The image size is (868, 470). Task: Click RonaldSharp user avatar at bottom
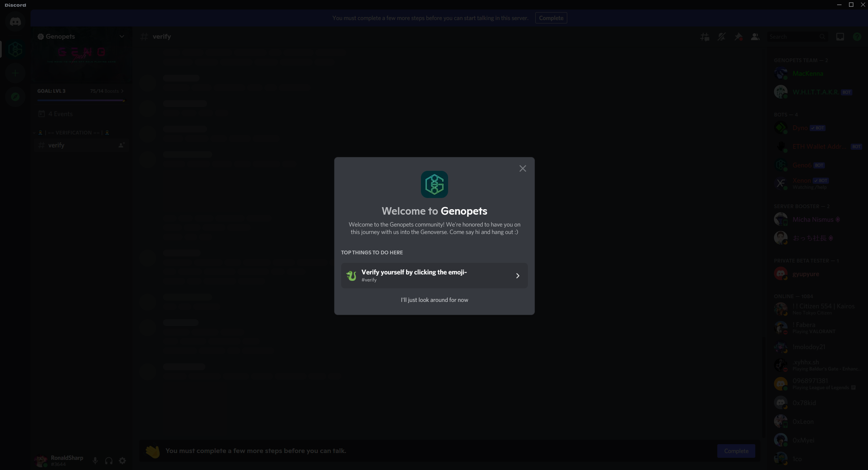(x=41, y=460)
